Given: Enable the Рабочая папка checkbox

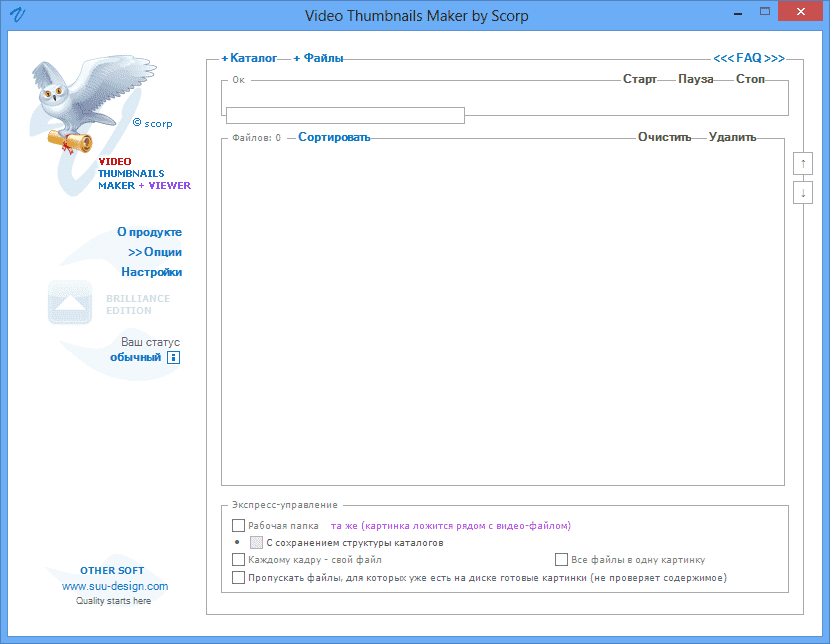Looking at the screenshot, I should (238, 525).
